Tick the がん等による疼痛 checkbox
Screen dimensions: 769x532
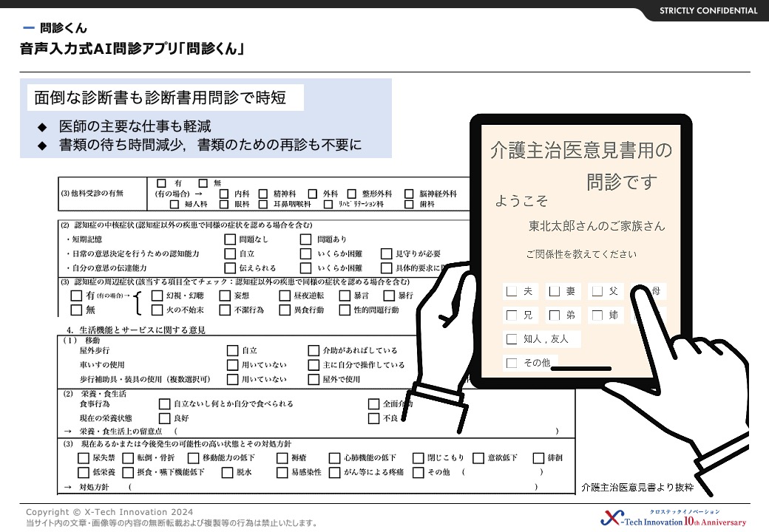click(334, 472)
